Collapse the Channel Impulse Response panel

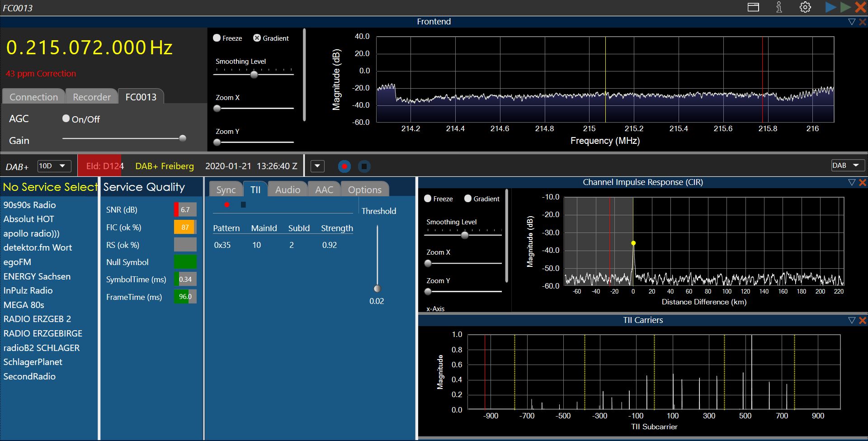pyautogui.click(x=852, y=182)
